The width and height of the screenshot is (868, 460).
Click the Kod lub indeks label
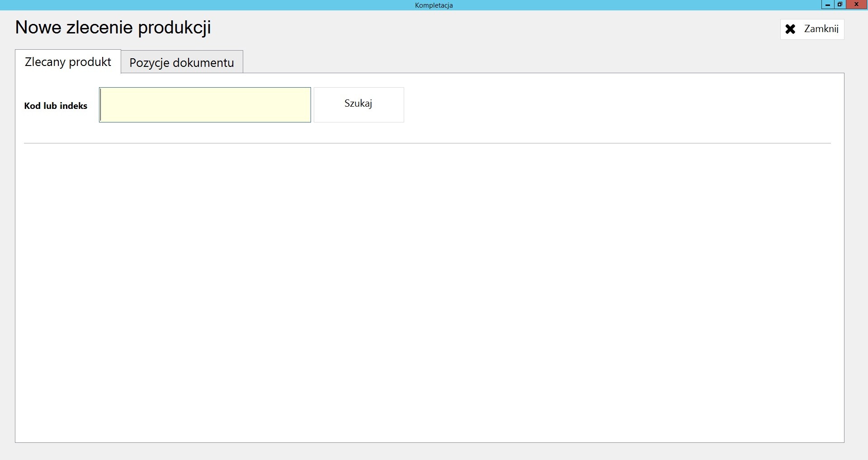(x=56, y=106)
